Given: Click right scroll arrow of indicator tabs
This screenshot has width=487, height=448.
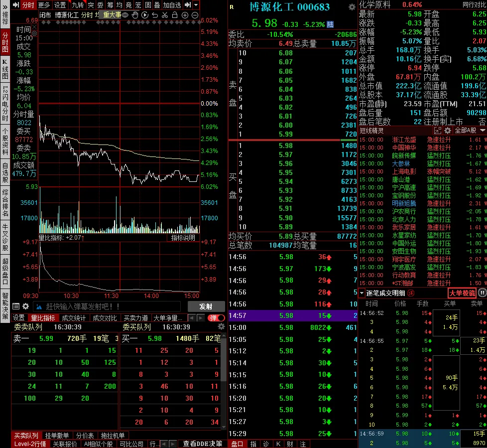Looking at the screenshot, I should click(x=201, y=318).
